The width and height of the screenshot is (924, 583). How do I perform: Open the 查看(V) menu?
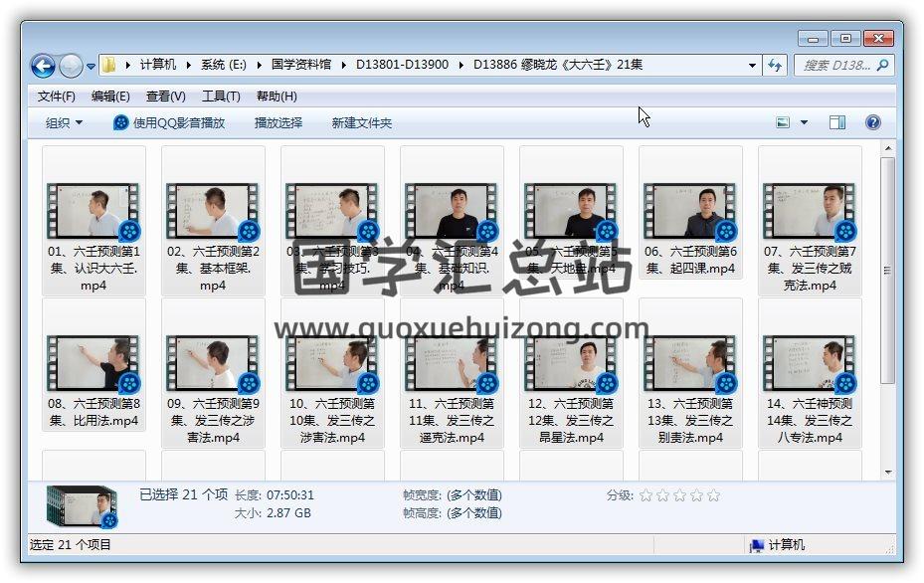165,97
